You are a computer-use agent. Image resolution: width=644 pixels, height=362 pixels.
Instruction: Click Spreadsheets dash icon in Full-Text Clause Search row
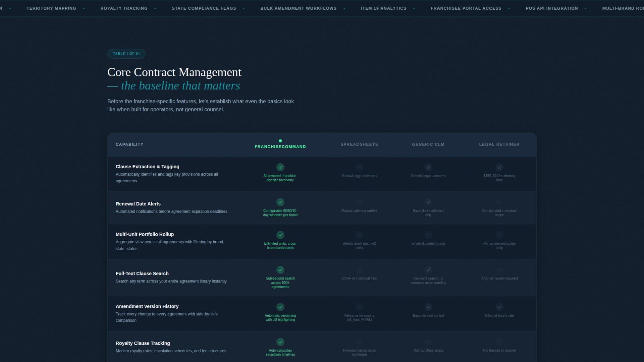pos(359,269)
